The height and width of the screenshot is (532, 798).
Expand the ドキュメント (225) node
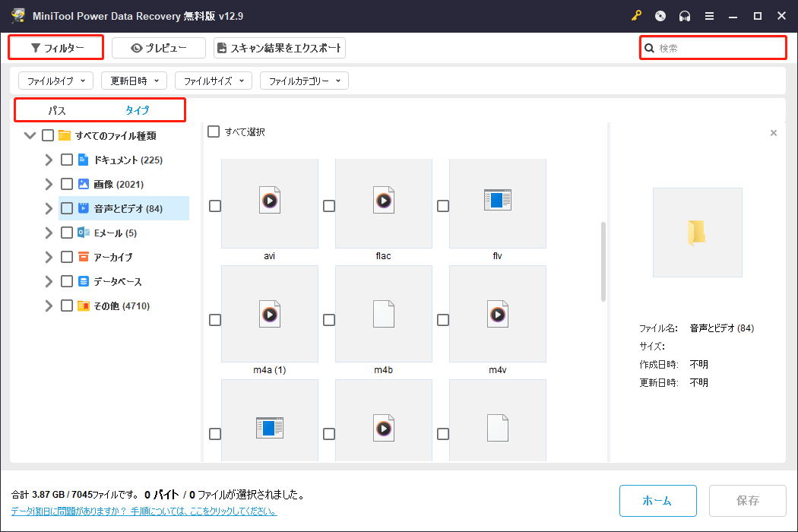pos(49,160)
